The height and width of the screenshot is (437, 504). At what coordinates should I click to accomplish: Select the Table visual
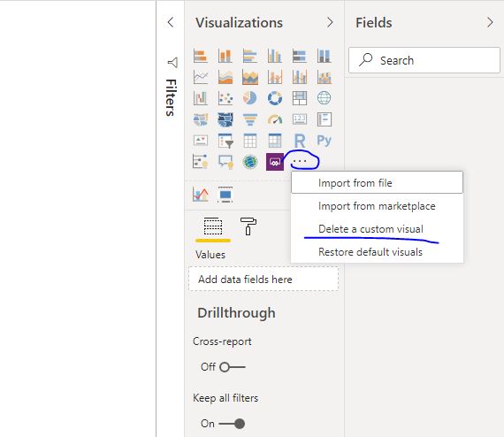(249, 141)
